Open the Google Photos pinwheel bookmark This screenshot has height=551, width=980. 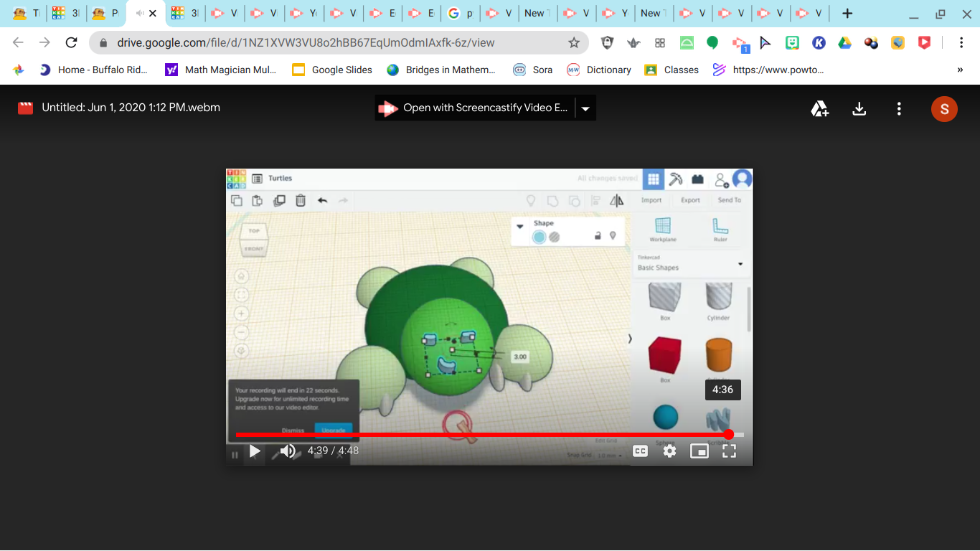[19, 70]
